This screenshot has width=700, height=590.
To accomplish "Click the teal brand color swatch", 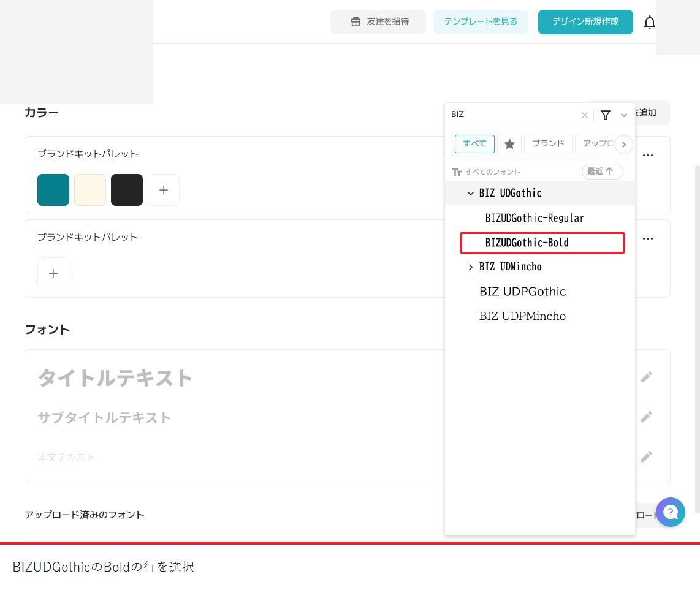I will pos(53,190).
